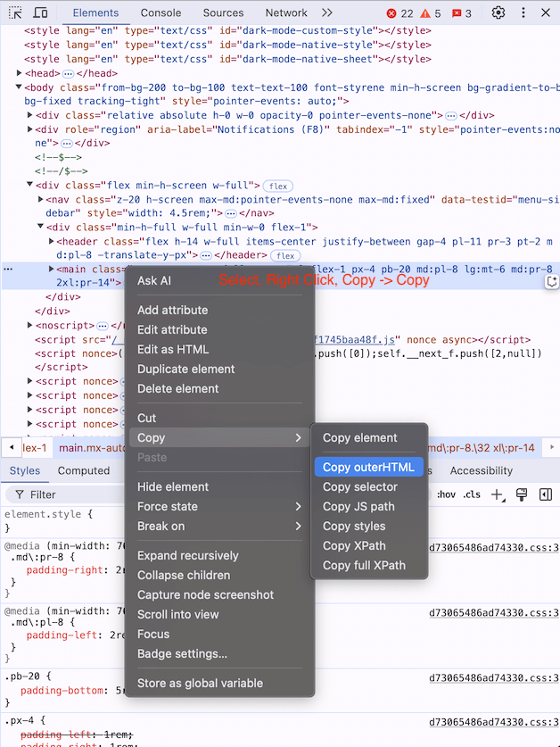Open the Force state submenu
560x747 pixels.
coord(219,506)
